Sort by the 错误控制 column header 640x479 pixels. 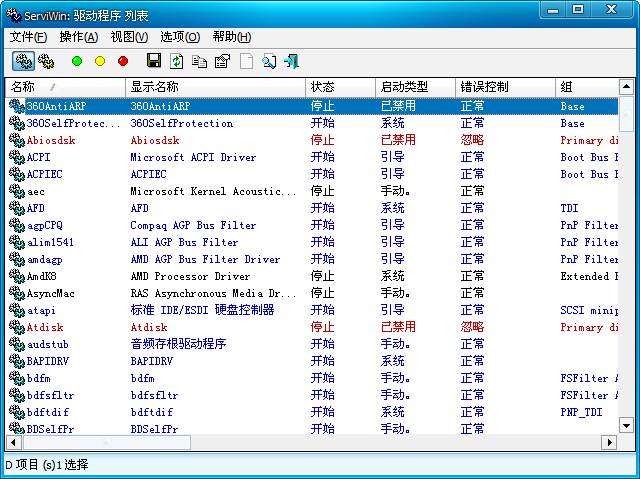pyautogui.click(x=505, y=87)
